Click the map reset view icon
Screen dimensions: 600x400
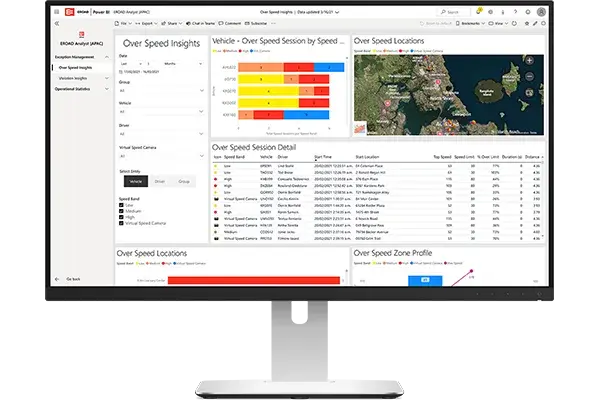(529, 92)
